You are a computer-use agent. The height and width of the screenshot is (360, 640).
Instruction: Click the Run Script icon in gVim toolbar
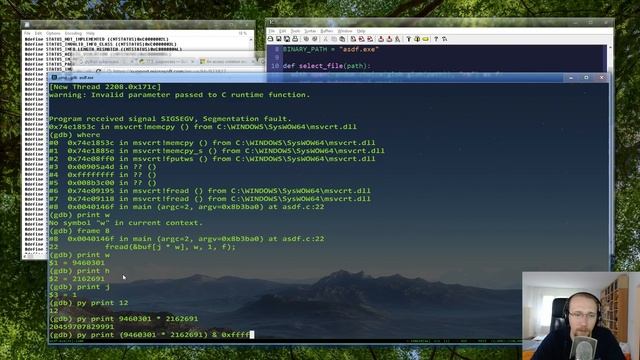click(x=398, y=39)
